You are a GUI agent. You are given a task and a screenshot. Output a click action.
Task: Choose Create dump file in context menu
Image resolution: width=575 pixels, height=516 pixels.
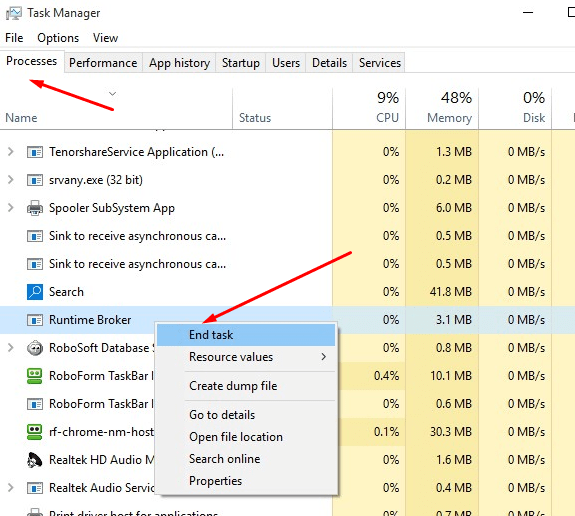(x=246, y=386)
